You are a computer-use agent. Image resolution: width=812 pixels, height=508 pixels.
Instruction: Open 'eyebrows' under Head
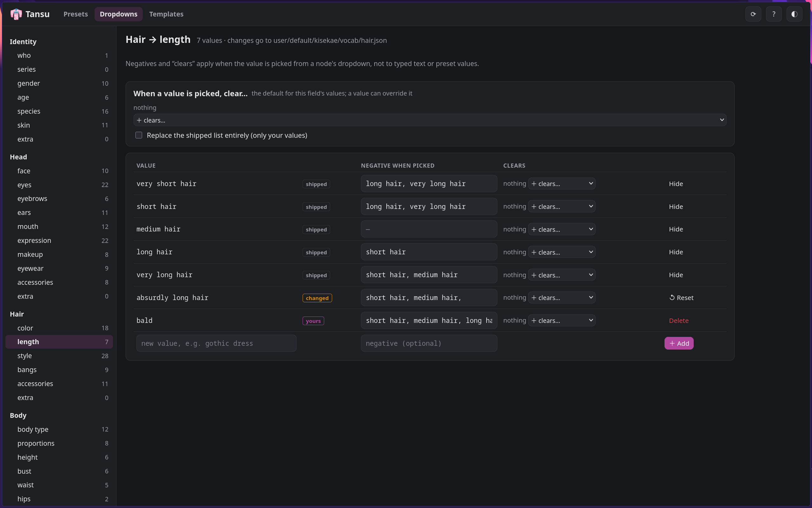pyautogui.click(x=59, y=198)
